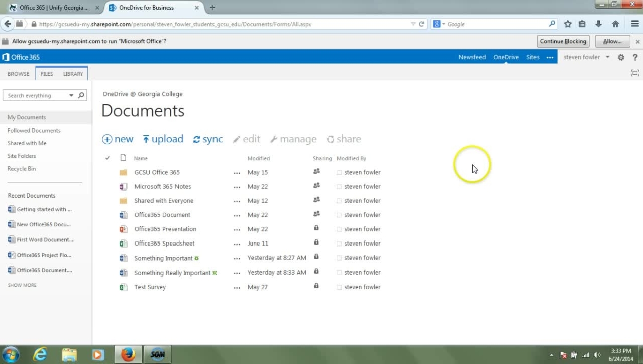The height and width of the screenshot is (364, 643).
Task: Open the Google search engine dropdown
Action: pyautogui.click(x=444, y=24)
